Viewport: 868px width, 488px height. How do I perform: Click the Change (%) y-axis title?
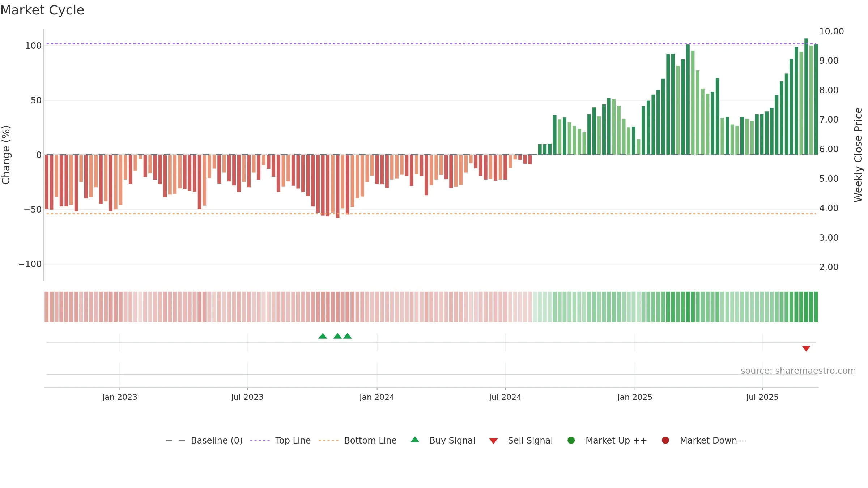click(6, 155)
